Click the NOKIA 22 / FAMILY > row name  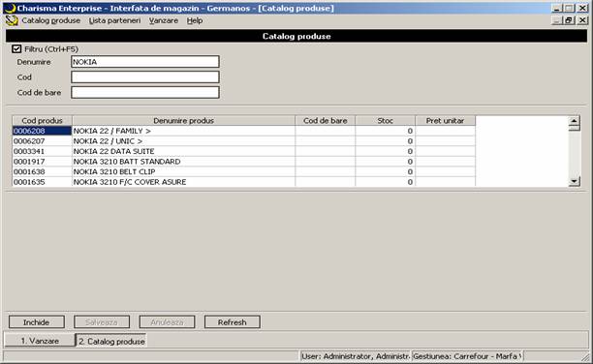coord(112,131)
